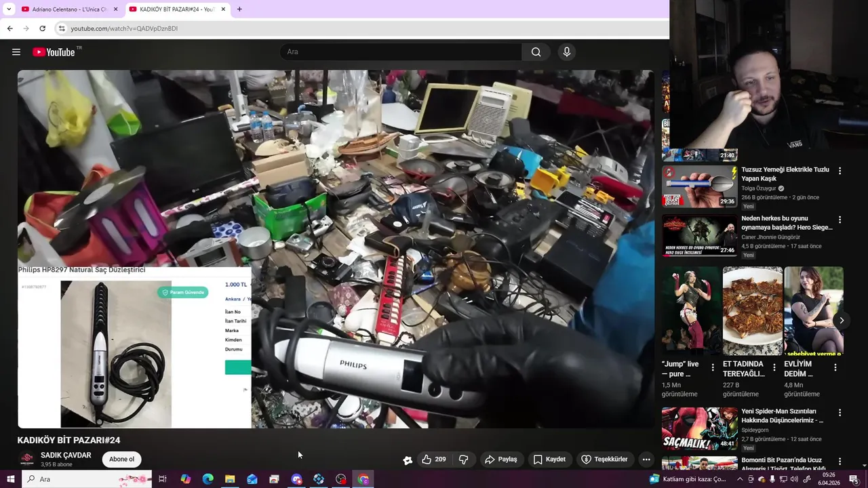
Task: Open the SADIK ÇAVDAR channel name link
Action: pos(66,455)
